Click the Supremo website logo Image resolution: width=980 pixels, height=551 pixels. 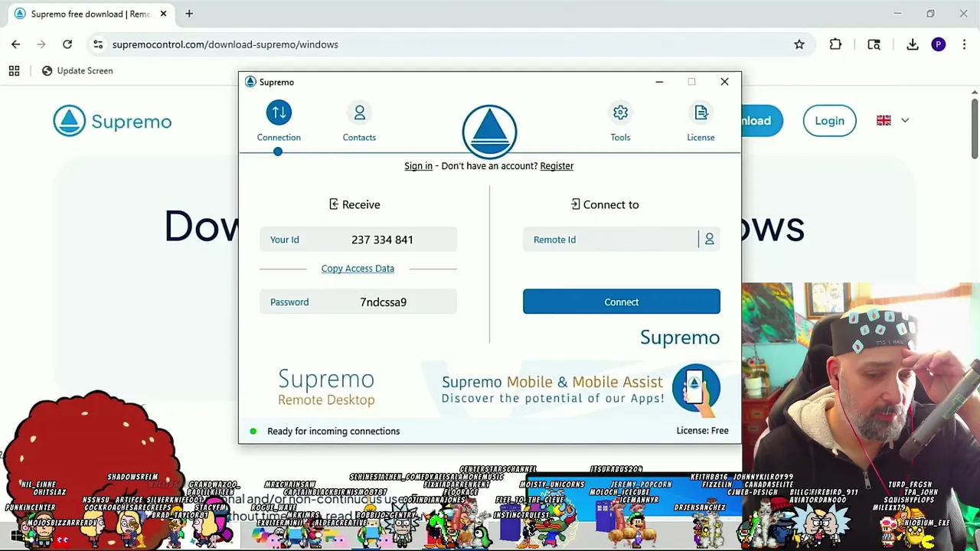(113, 122)
